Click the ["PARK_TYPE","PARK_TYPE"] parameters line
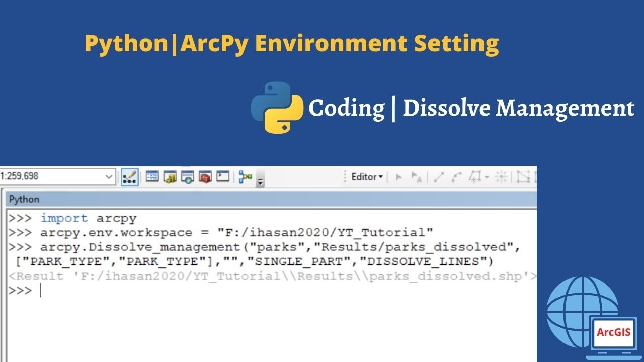The image size is (644, 362). pyautogui.click(x=255, y=261)
